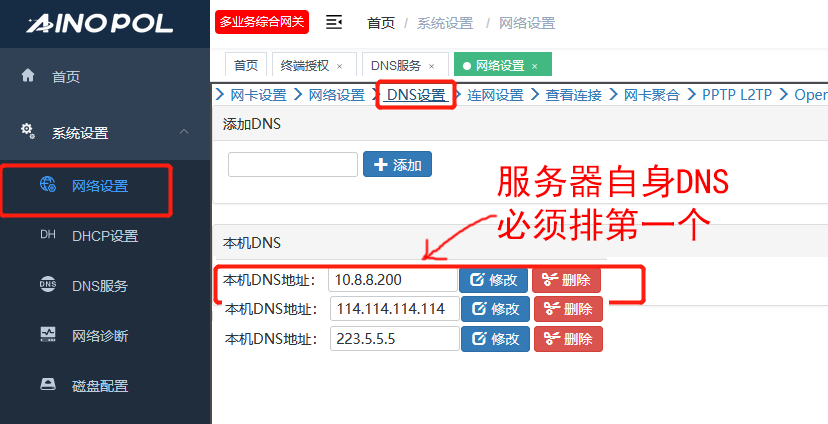Open the 网卡聚合 sub-tab

click(651, 95)
